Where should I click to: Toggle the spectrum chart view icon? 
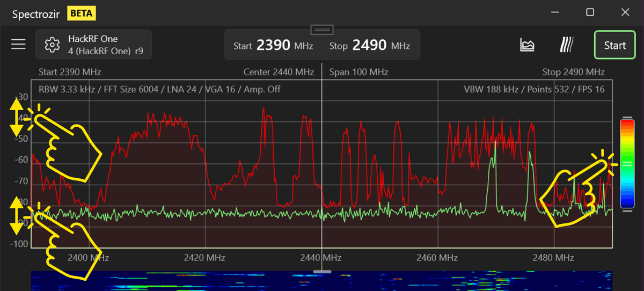pos(527,45)
